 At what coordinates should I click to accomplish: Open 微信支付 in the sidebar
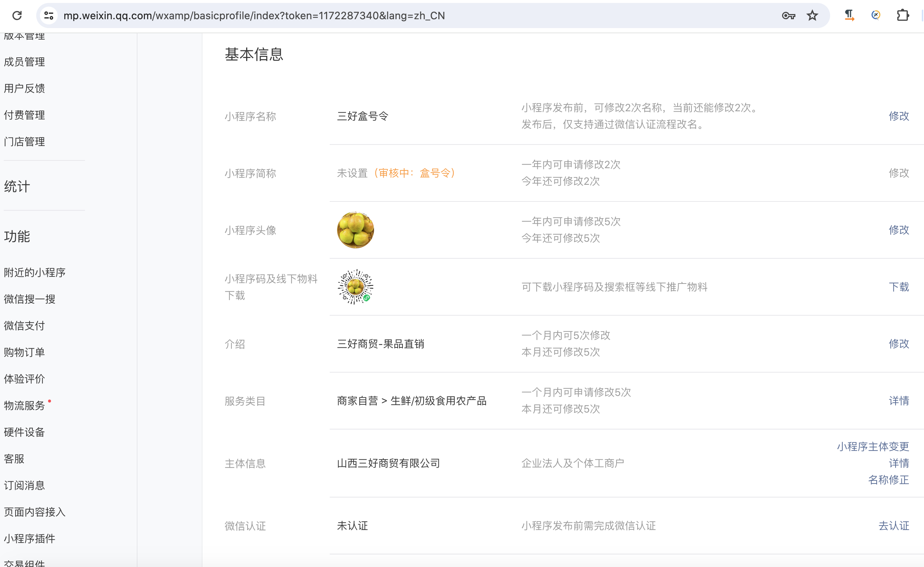(24, 326)
